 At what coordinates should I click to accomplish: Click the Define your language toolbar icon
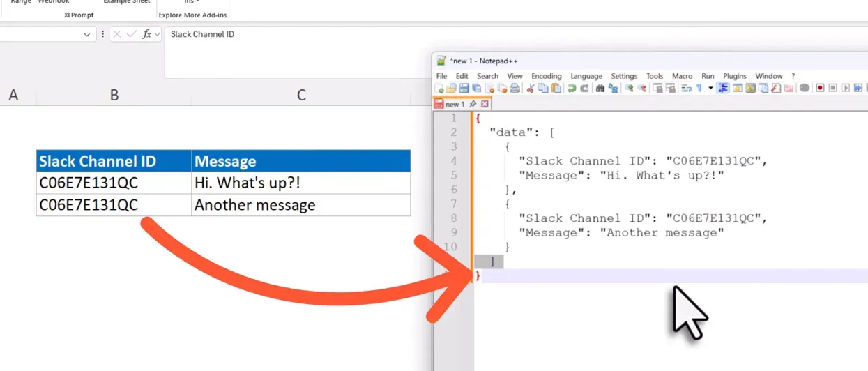pyautogui.click(x=737, y=88)
